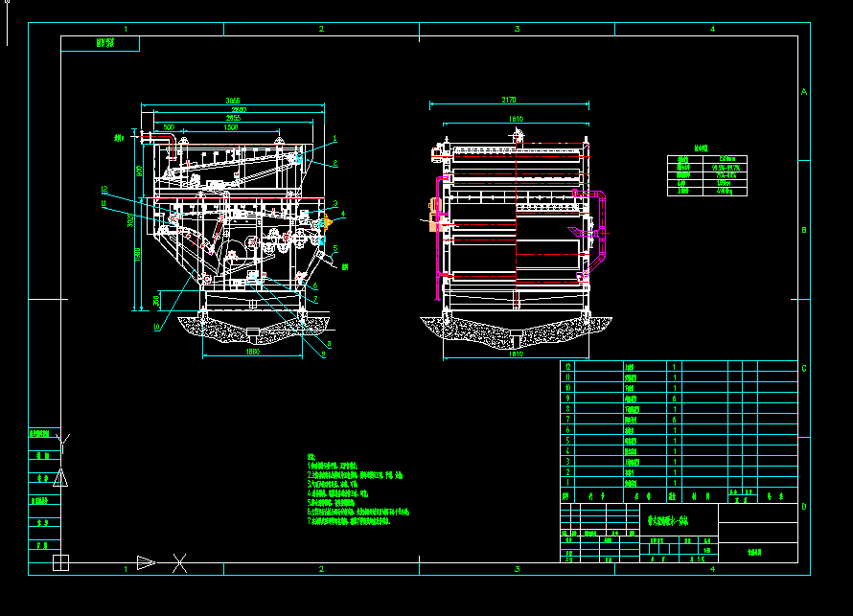Select the green notes paragraph below the views

tap(357, 489)
